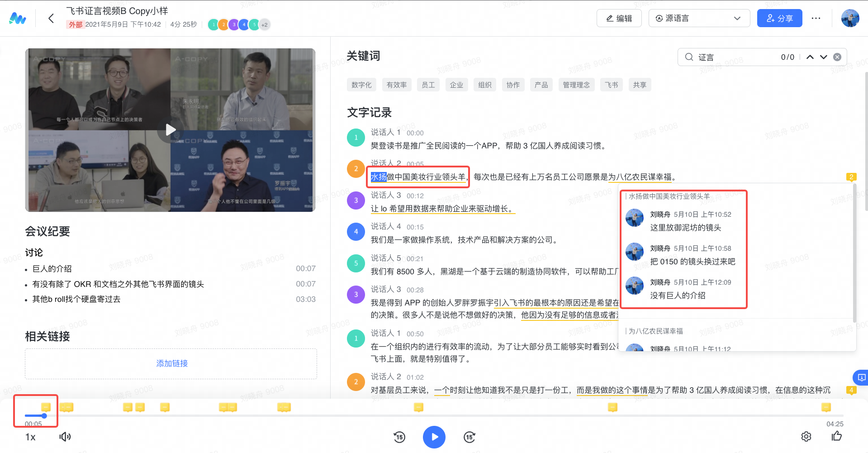Image resolution: width=868 pixels, height=453 pixels.
Task: Select the 飞书 keyword tag
Action: click(x=612, y=85)
